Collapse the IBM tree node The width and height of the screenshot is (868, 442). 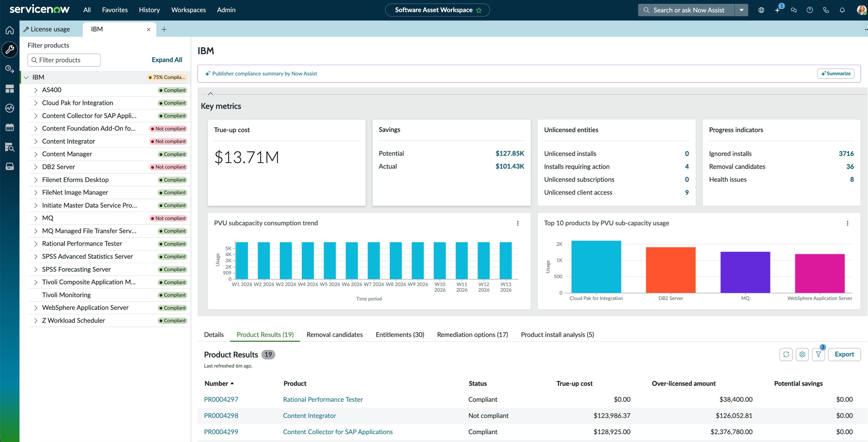pyautogui.click(x=26, y=78)
